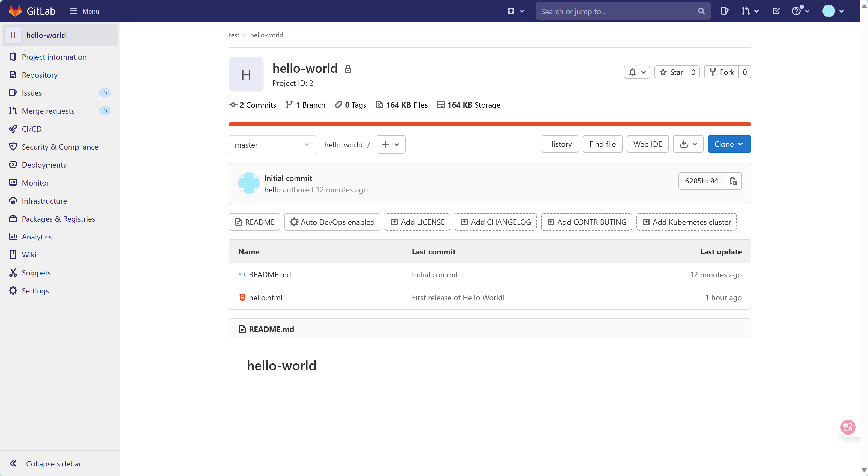Image resolution: width=868 pixels, height=476 pixels.
Task: Open the create new plus dropdown
Action: click(516, 11)
